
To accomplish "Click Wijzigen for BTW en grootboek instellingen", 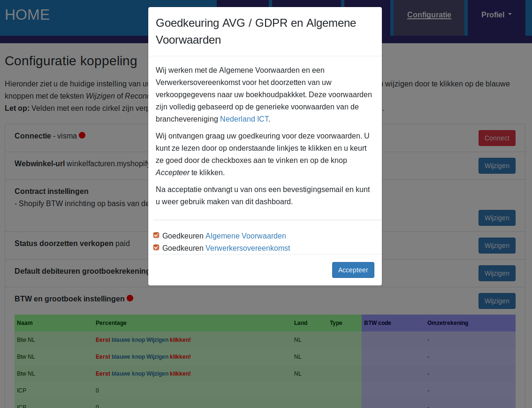I will [x=496, y=301].
